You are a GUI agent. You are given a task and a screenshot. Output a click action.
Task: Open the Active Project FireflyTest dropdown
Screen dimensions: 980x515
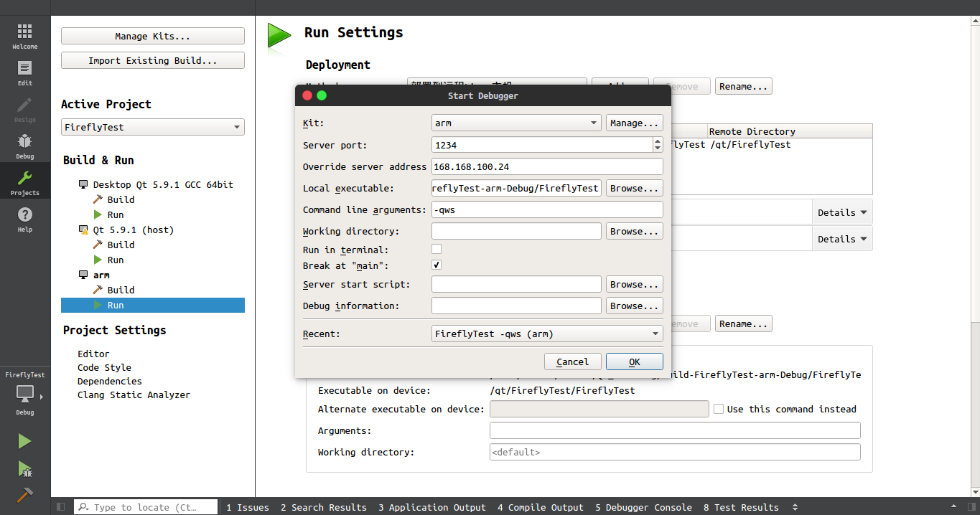(x=153, y=127)
